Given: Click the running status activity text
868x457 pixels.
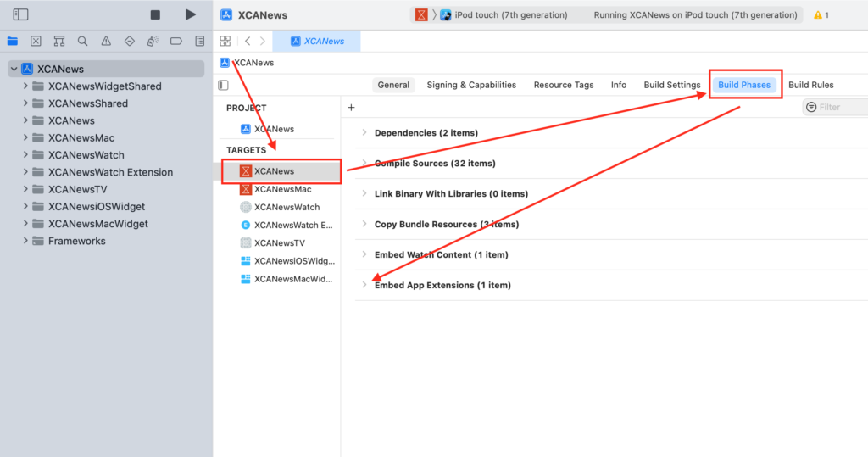Looking at the screenshot, I should pos(695,15).
